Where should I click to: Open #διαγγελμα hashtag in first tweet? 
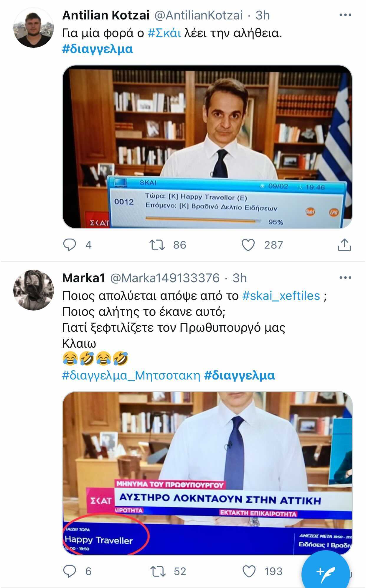point(98,49)
